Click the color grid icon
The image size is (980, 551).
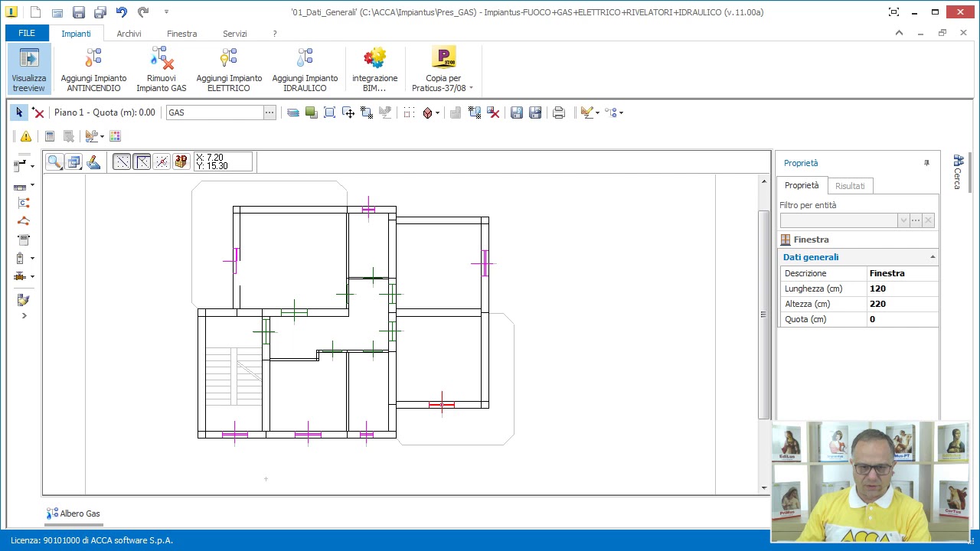[115, 136]
